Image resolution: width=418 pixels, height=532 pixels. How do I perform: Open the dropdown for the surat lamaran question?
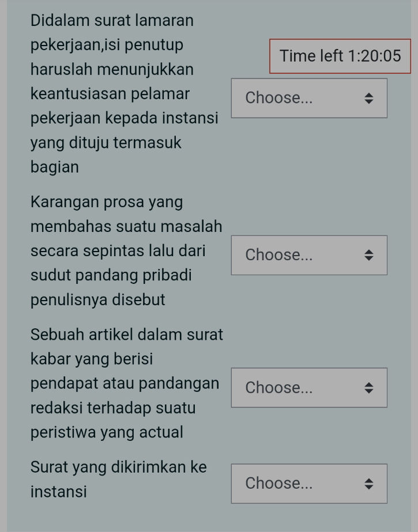(x=309, y=98)
